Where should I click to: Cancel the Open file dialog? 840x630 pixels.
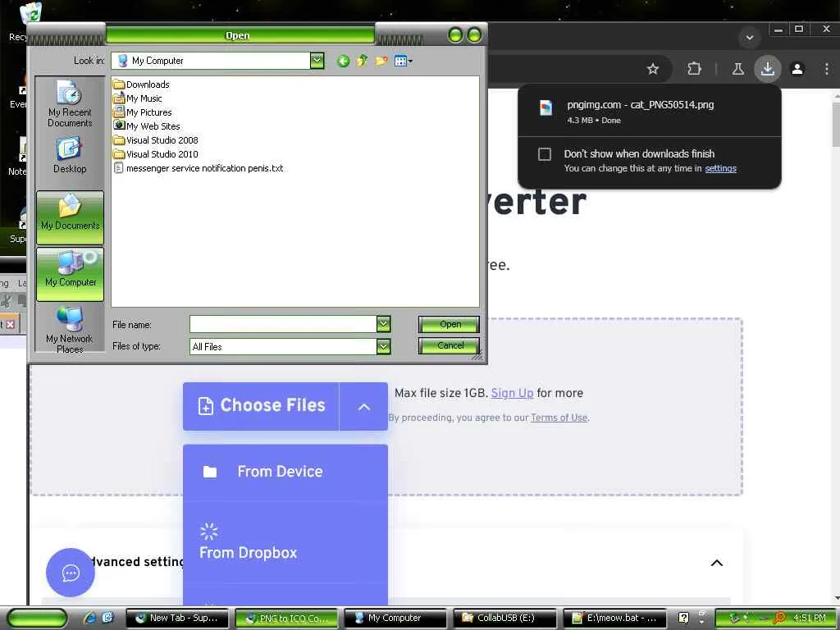click(449, 345)
